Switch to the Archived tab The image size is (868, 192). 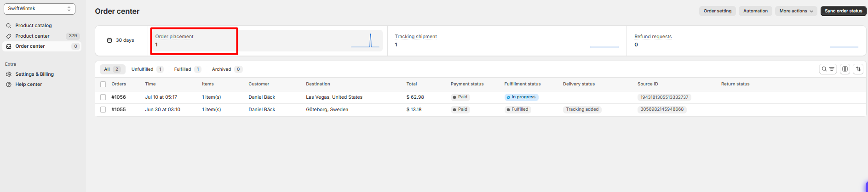point(227,69)
